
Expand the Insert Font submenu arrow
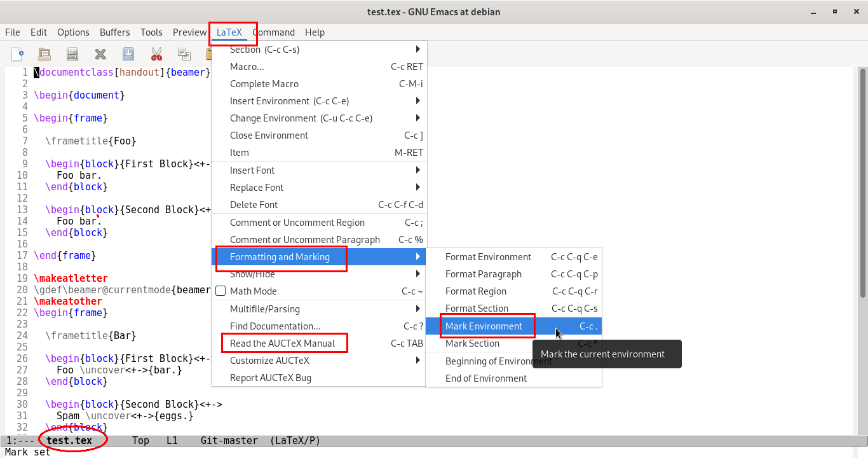(x=417, y=170)
